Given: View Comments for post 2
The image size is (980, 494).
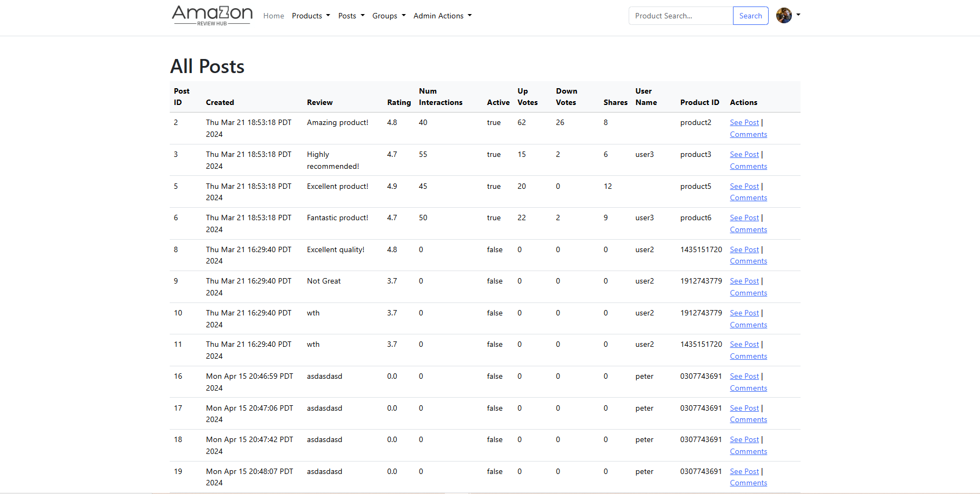Looking at the screenshot, I should (749, 134).
